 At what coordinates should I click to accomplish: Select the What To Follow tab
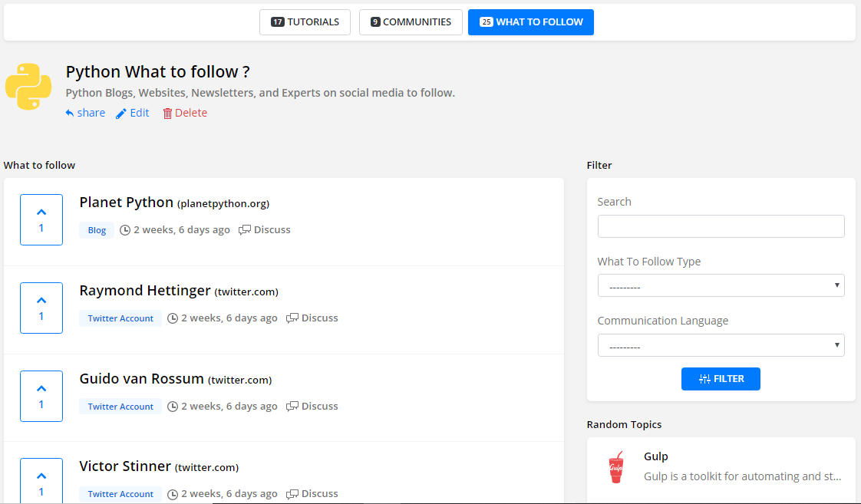click(531, 22)
